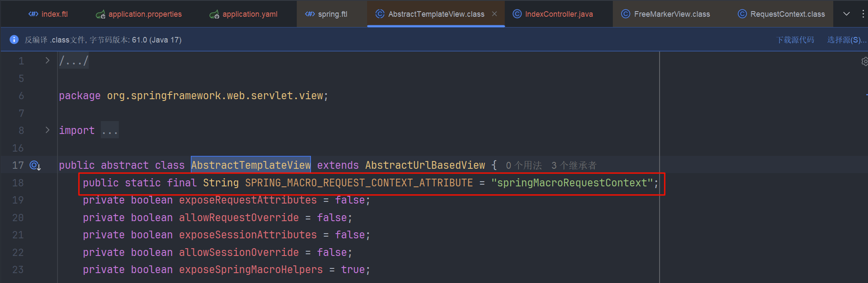Open the FreeMarkerView.class tab
The image size is (868, 283).
point(672,14)
